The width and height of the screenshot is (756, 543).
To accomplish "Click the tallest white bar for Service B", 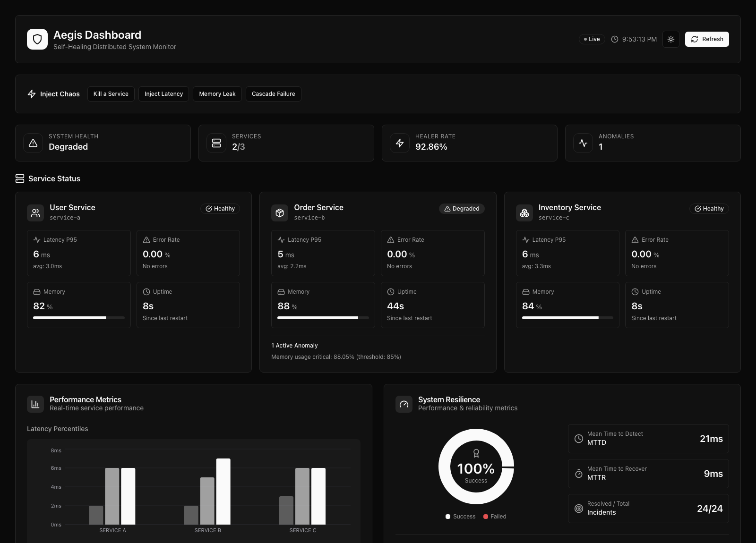I will (x=223, y=492).
